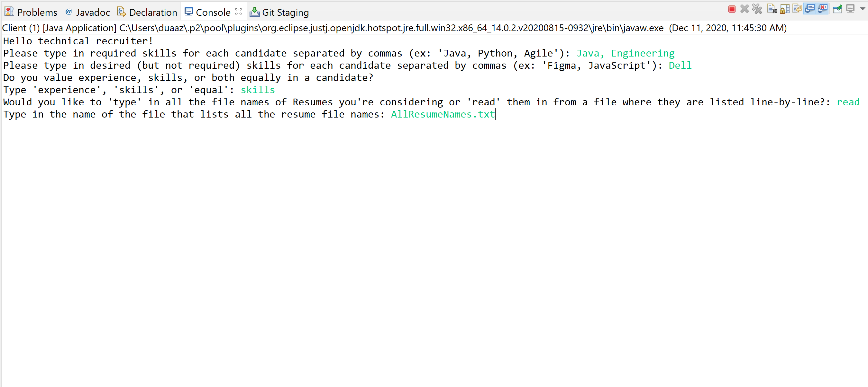This screenshot has width=868, height=387.
Task: Close the Console tab via X
Action: (239, 12)
